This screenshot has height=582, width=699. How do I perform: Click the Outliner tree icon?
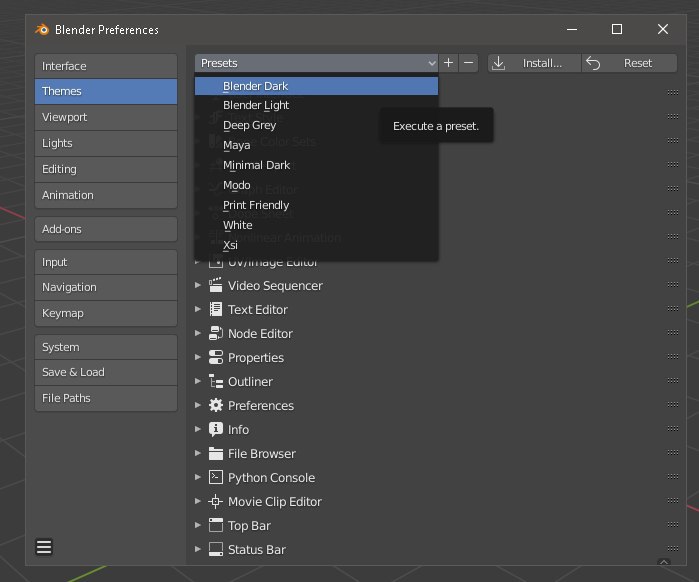click(216, 381)
